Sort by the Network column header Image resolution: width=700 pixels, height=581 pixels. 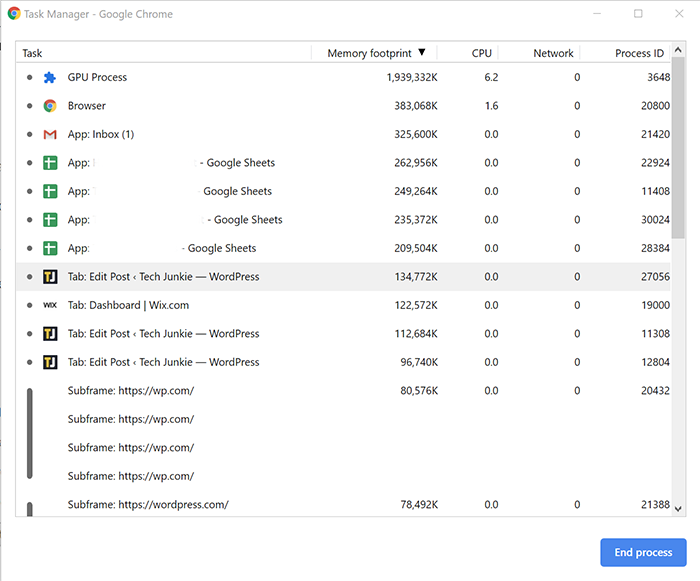(x=539, y=53)
